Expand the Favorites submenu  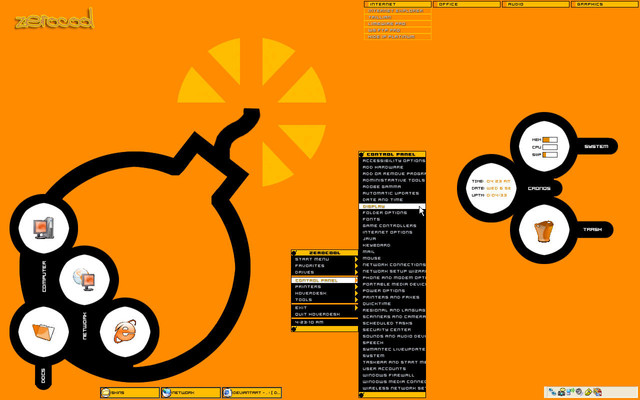[325, 266]
